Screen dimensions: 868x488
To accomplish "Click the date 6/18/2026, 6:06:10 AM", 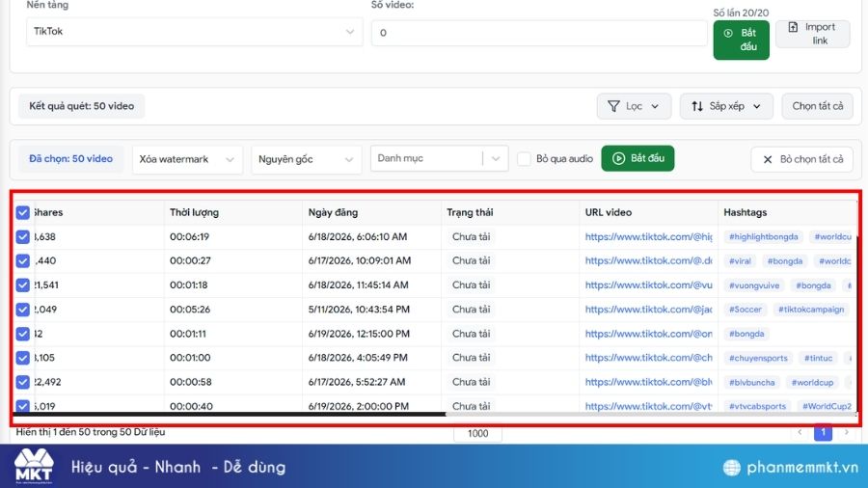I will pyautogui.click(x=358, y=237).
